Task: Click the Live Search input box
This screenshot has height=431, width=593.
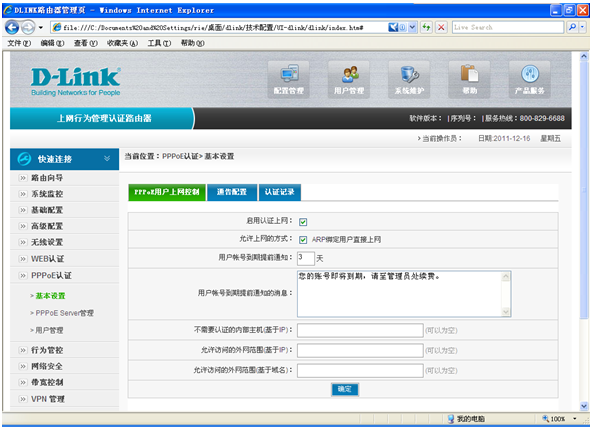Action: pyautogui.click(x=508, y=27)
